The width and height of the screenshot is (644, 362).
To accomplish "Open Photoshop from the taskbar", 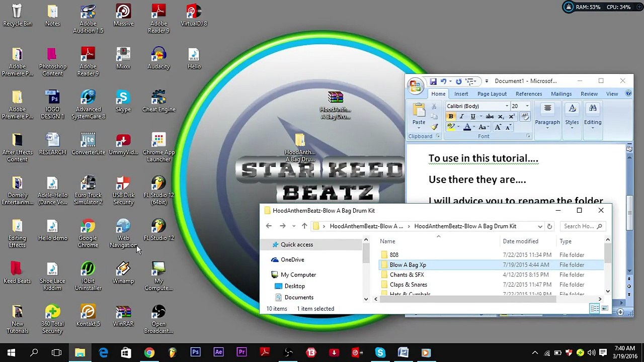I will (x=195, y=352).
